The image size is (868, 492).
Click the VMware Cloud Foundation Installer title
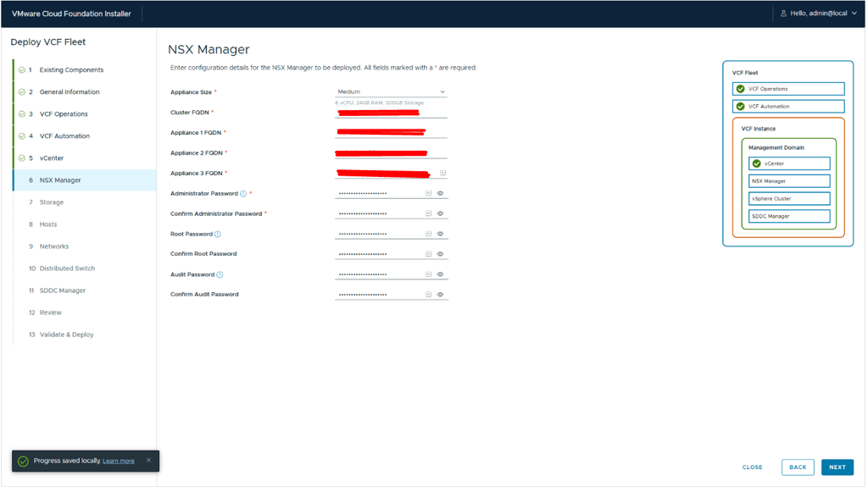point(71,14)
